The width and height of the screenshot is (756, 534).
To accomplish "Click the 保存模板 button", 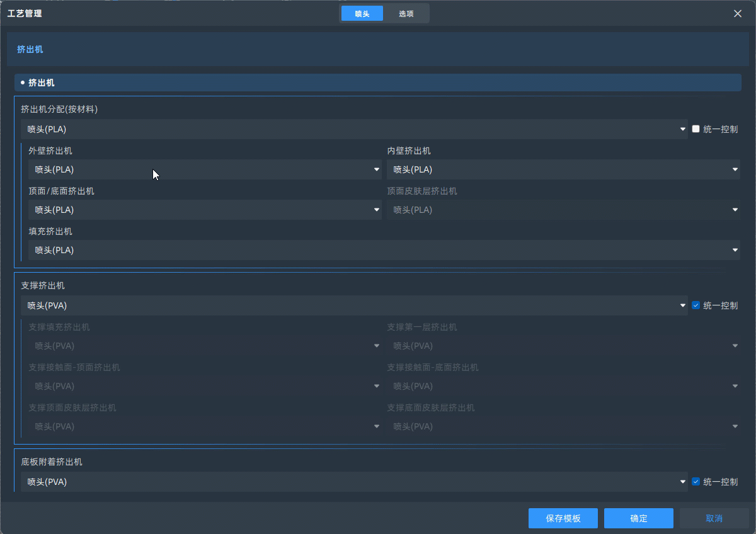I will pos(563,518).
